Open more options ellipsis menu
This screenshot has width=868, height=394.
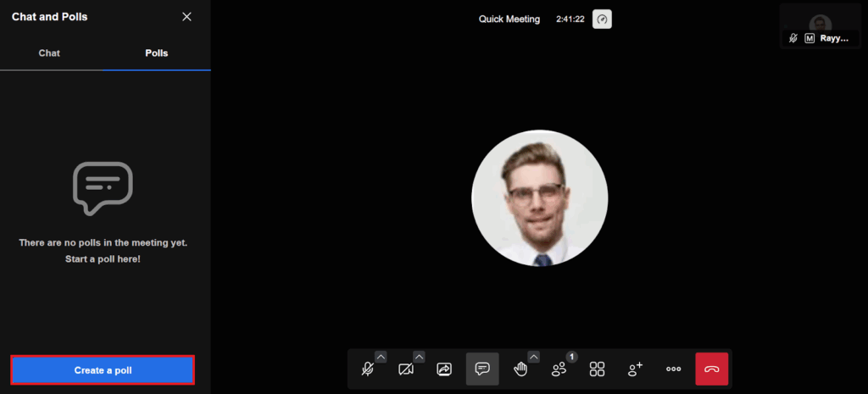pos(674,369)
